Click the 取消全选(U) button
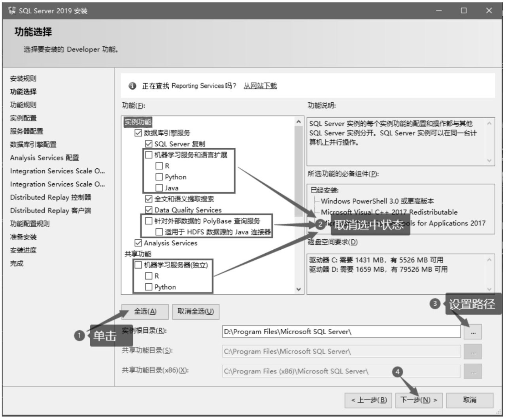Screen dimensions: 506x420 [x=196, y=312]
